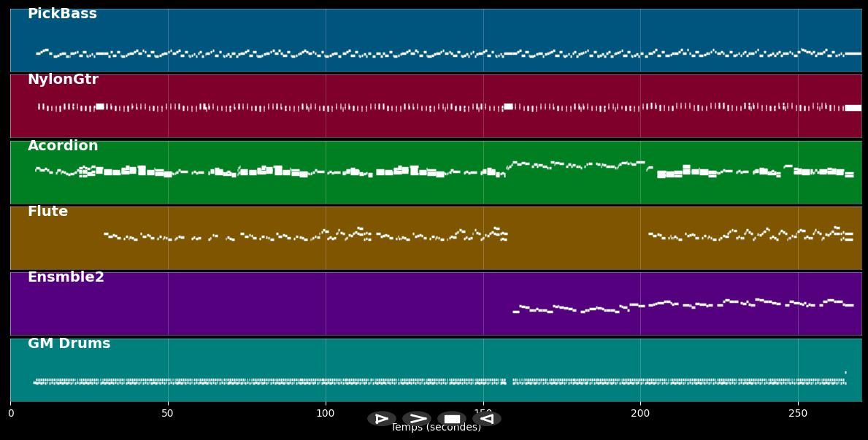Click the 250 seconds axis tick label
This screenshot has width=868, height=440.
click(798, 414)
